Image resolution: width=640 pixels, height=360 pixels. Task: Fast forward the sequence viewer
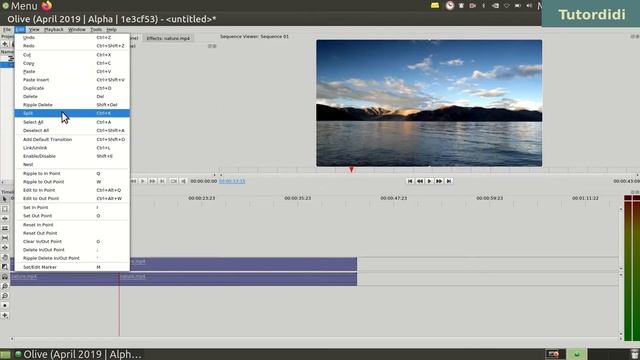coord(439,181)
